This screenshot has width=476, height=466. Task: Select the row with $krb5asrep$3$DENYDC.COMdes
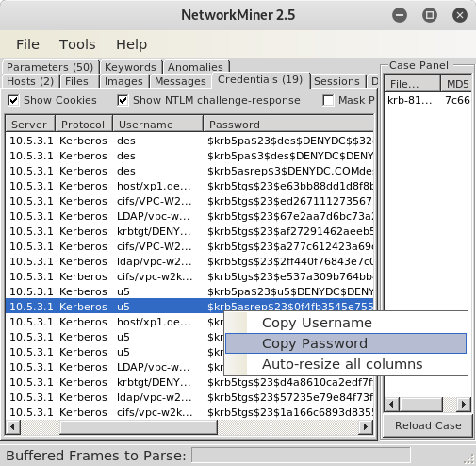pyautogui.click(x=189, y=171)
